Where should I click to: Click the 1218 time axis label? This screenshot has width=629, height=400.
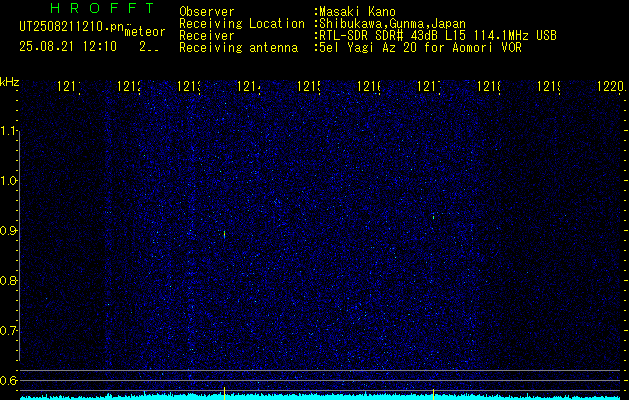(489, 86)
